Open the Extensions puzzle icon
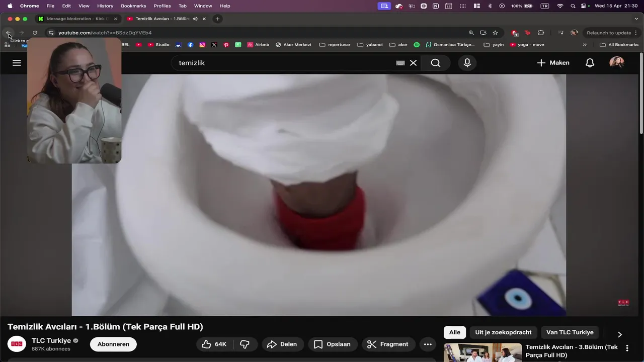 tap(541, 33)
